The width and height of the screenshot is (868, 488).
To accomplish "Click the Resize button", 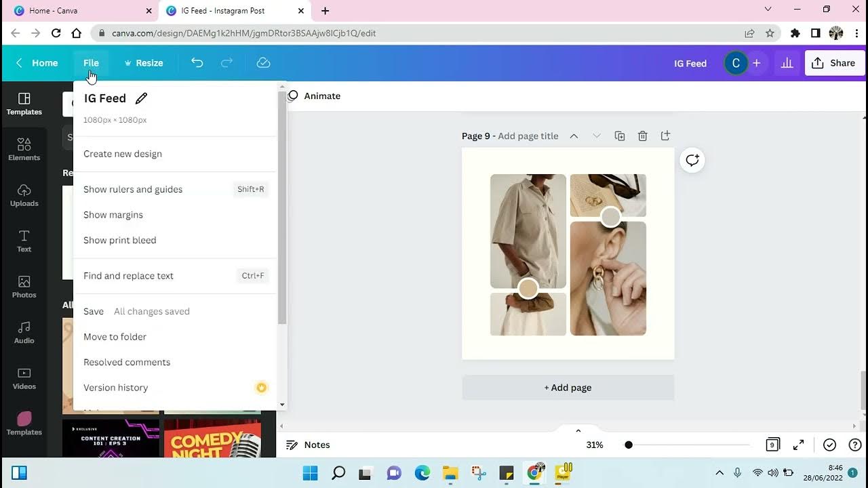I will coord(143,62).
